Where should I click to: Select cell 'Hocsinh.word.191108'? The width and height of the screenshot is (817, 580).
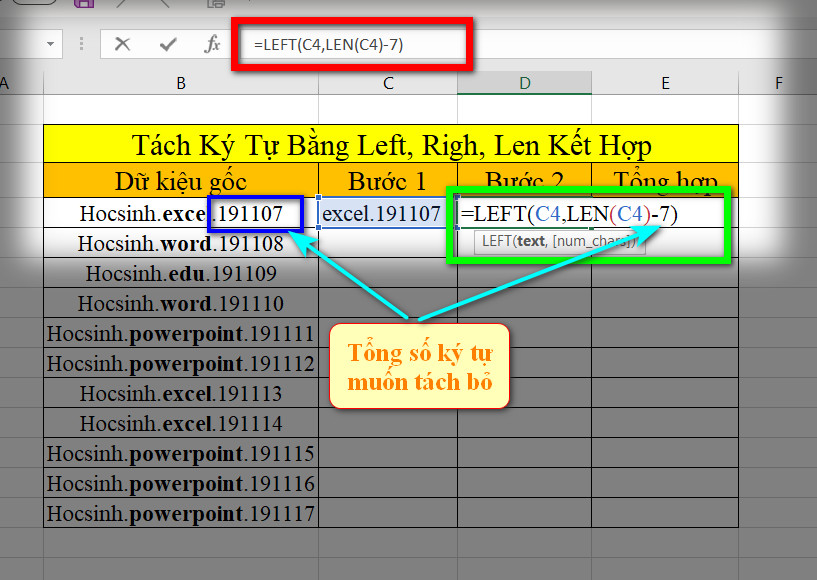point(181,243)
